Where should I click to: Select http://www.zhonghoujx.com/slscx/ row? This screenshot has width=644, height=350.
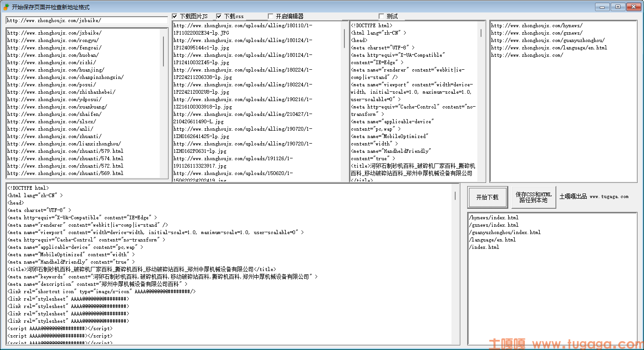pyautogui.click(x=52, y=121)
